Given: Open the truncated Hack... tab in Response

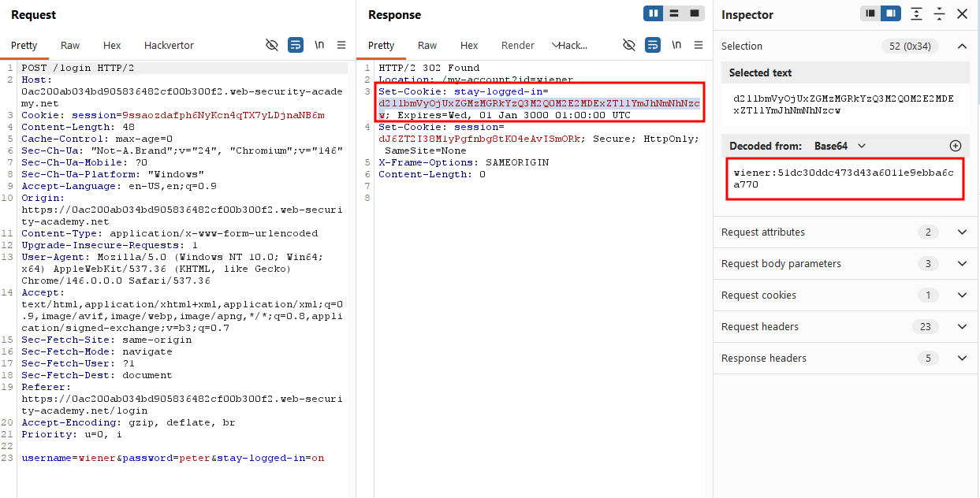Looking at the screenshot, I should [x=573, y=46].
